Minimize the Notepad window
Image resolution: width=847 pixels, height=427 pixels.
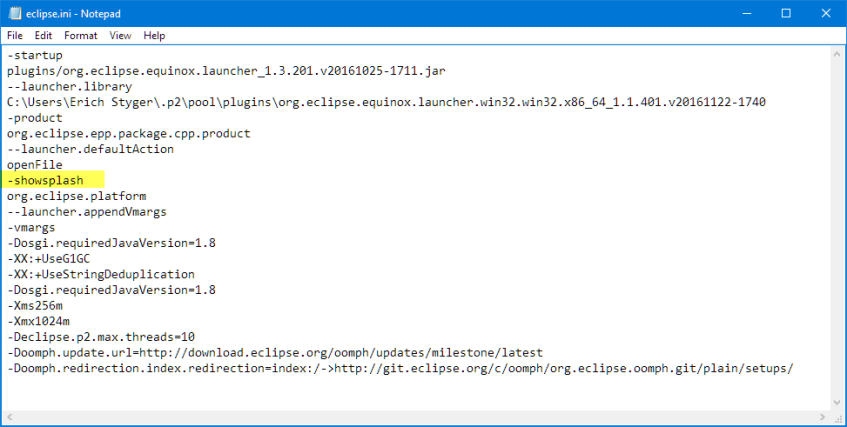pos(740,13)
